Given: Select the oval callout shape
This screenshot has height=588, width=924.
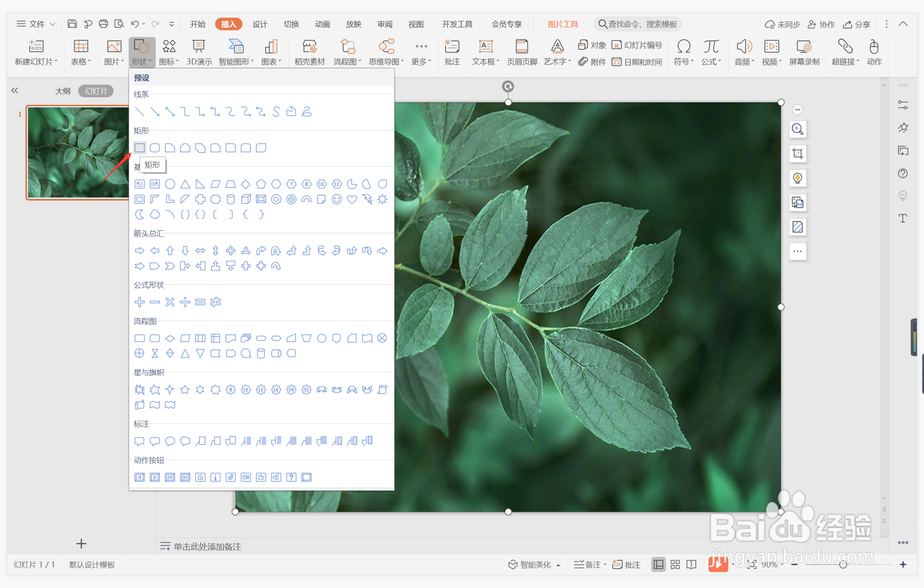Looking at the screenshot, I should click(170, 441).
